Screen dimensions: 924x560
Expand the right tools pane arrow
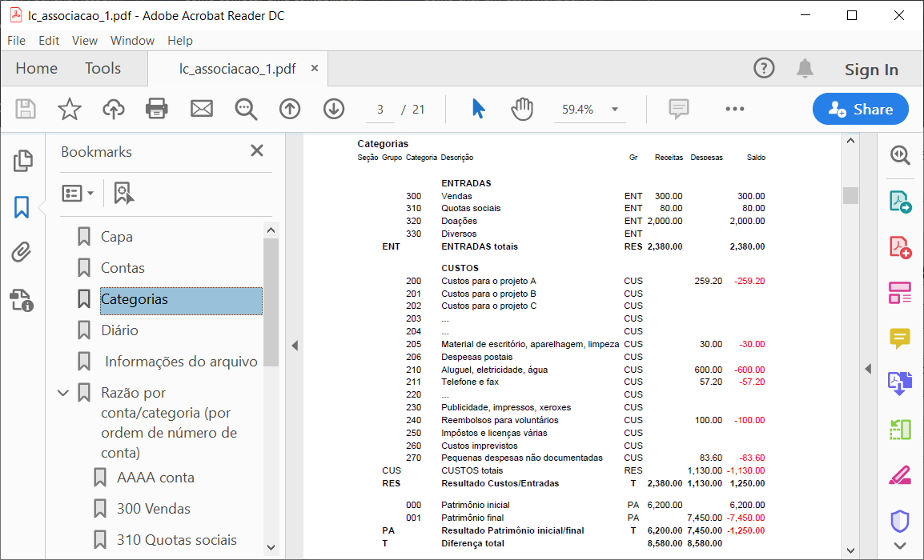pyautogui.click(x=868, y=369)
